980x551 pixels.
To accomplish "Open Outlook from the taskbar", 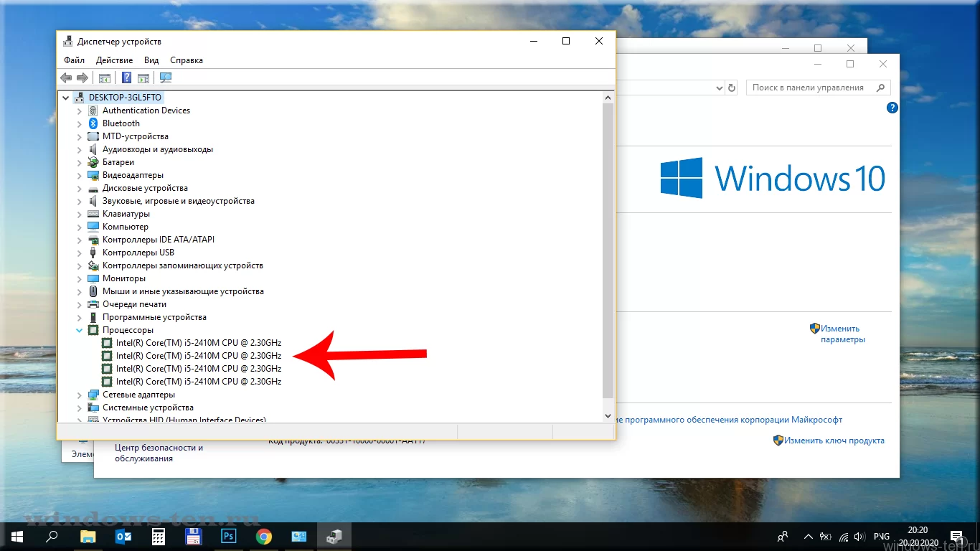I will tap(123, 537).
